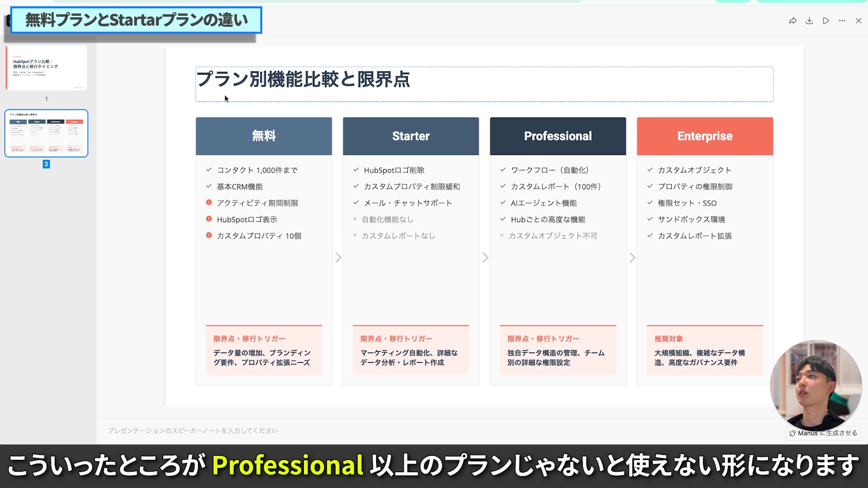Select the title プラン別機能比較と限界点
The image size is (868, 488).
[302, 80]
